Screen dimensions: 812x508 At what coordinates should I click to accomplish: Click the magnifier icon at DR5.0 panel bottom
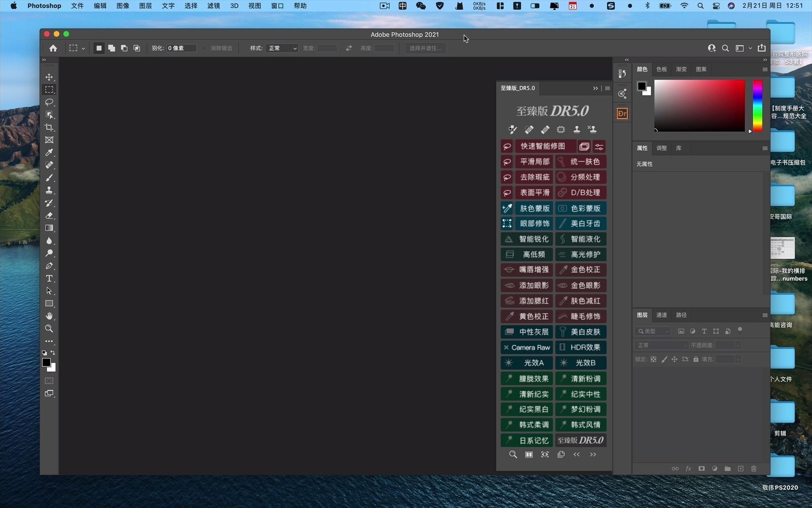[513, 454]
